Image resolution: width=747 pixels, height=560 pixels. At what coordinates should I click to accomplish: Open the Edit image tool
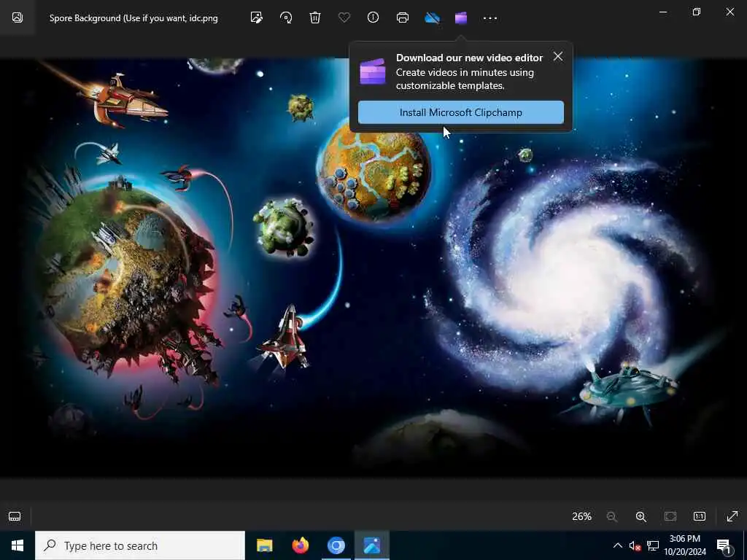click(256, 17)
